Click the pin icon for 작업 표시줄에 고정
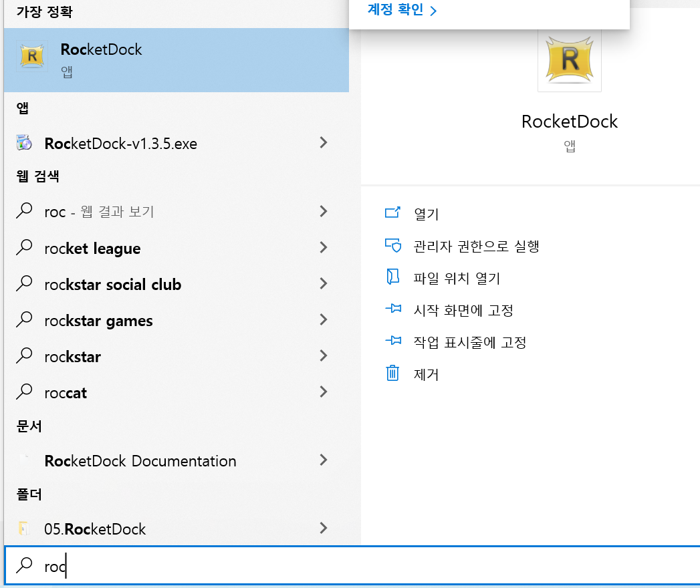This screenshot has width=700, height=588. 393,340
